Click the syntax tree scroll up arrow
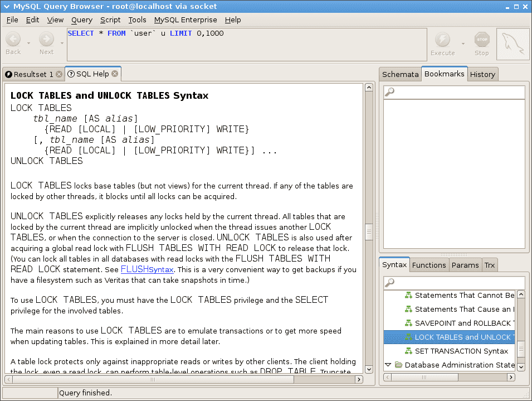Screen dimensions: 532x401 (521, 294)
